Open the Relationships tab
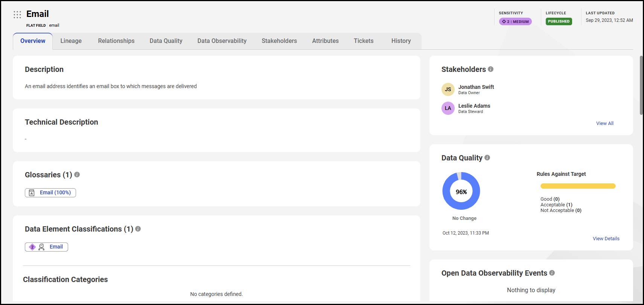 116,41
